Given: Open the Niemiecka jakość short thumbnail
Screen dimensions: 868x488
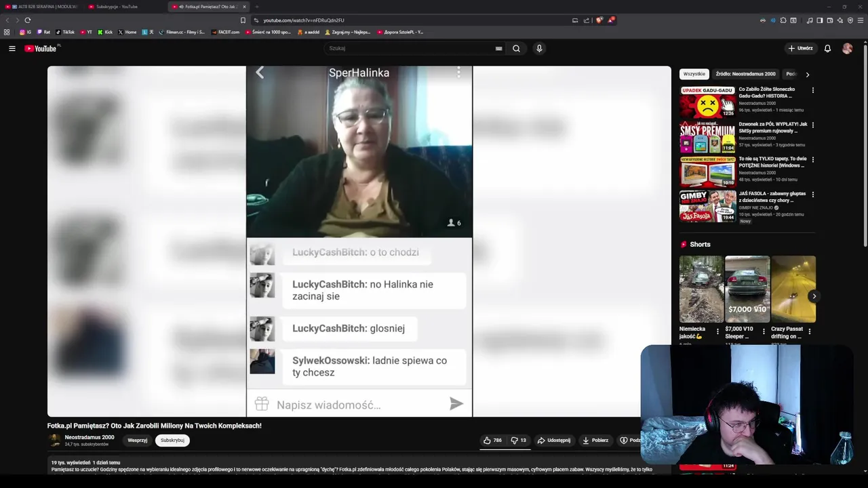Looking at the screenshot, I should click(701, 289).
